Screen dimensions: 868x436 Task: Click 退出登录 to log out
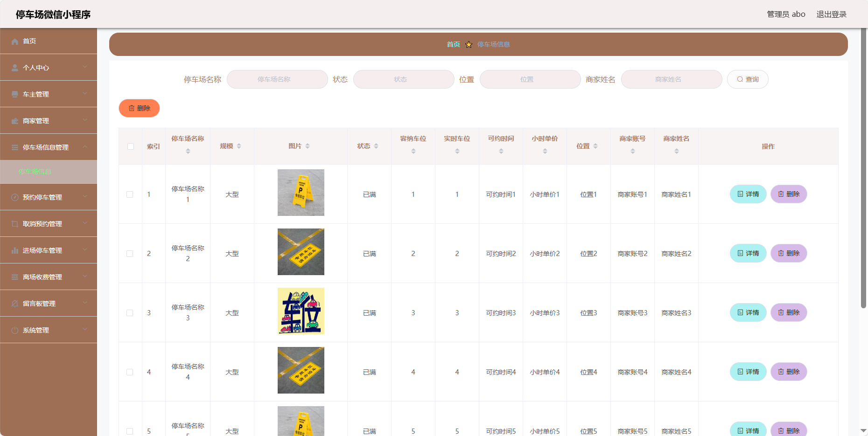tap(831, 14)
